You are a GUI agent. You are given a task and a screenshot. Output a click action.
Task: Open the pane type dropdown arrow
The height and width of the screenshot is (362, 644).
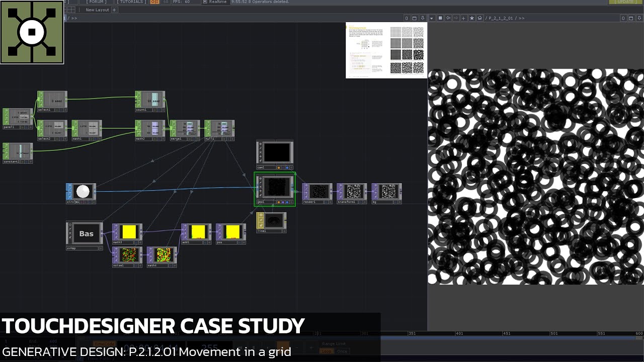click(432, 18)
